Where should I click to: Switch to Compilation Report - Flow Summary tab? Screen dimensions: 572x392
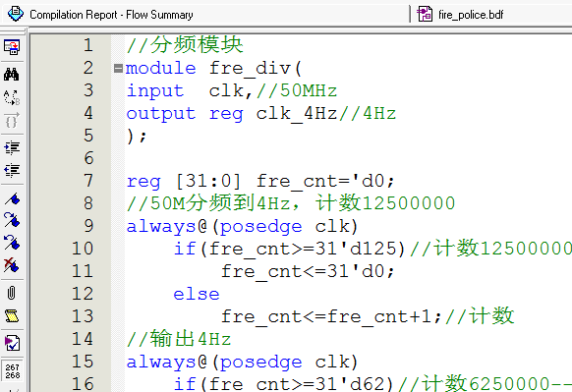pyautogui.click(x=111, y=15)
